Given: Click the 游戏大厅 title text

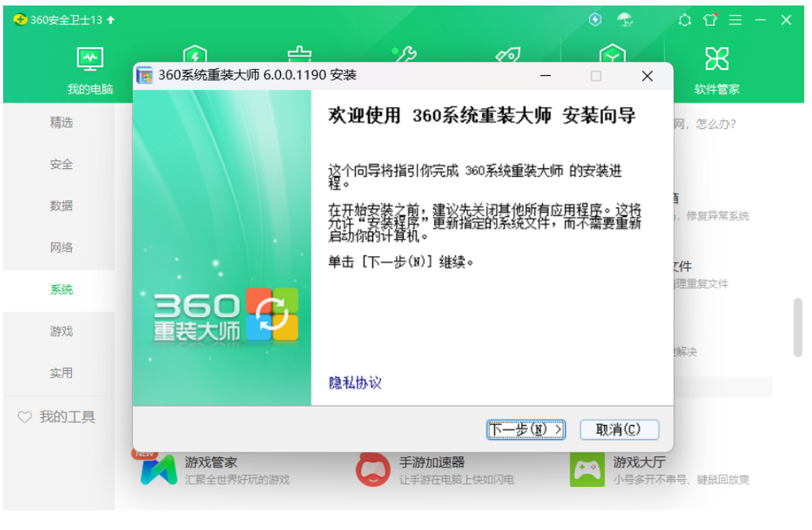Looking at the screenshot, I should 640,462.
